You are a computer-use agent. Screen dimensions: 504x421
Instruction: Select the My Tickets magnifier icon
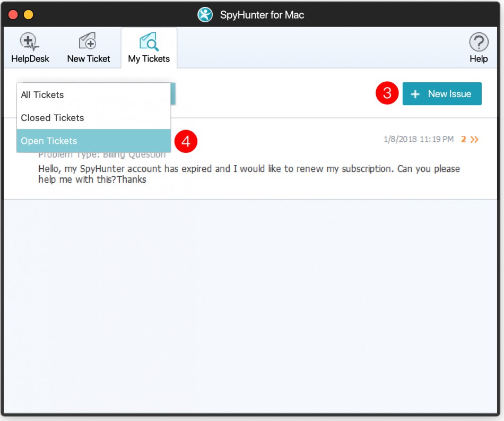point(149,42)
